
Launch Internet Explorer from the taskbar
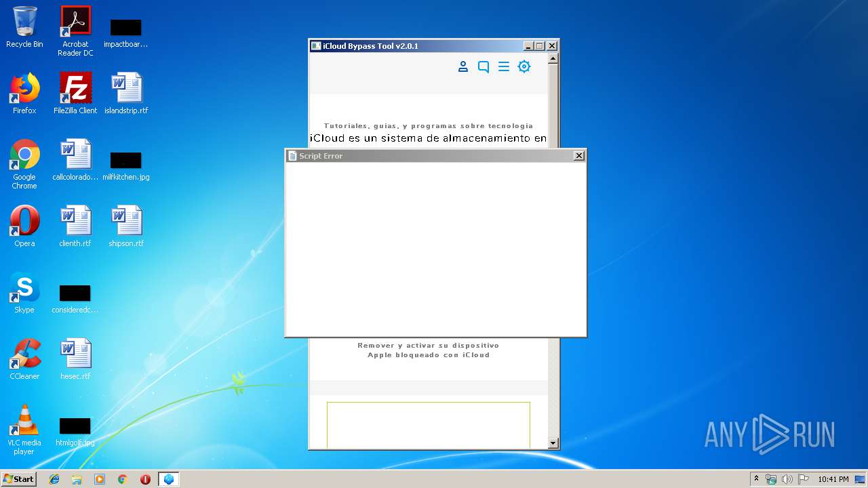[54, 479]
